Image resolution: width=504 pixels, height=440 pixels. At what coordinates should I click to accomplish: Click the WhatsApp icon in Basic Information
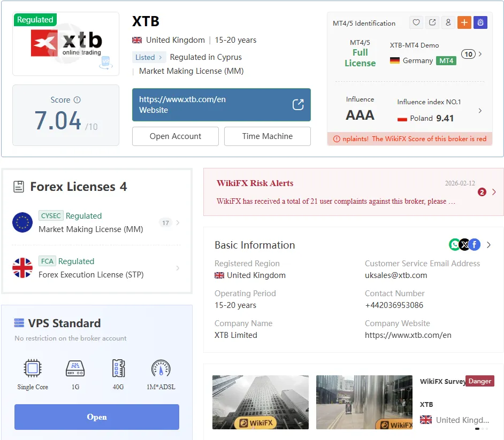(x=454, y=245)
